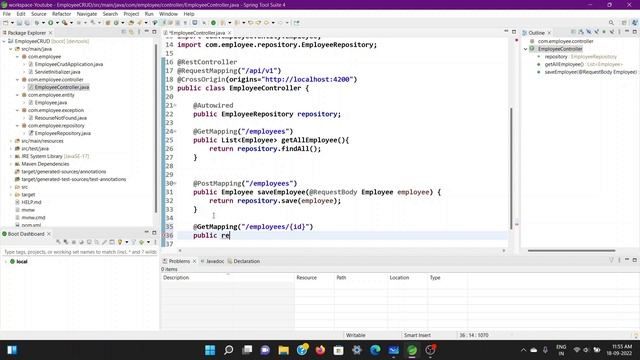Click the light bulb icon in Boot Dashboard
Screen dimensions: 640x360
click(x=120, y=242)
